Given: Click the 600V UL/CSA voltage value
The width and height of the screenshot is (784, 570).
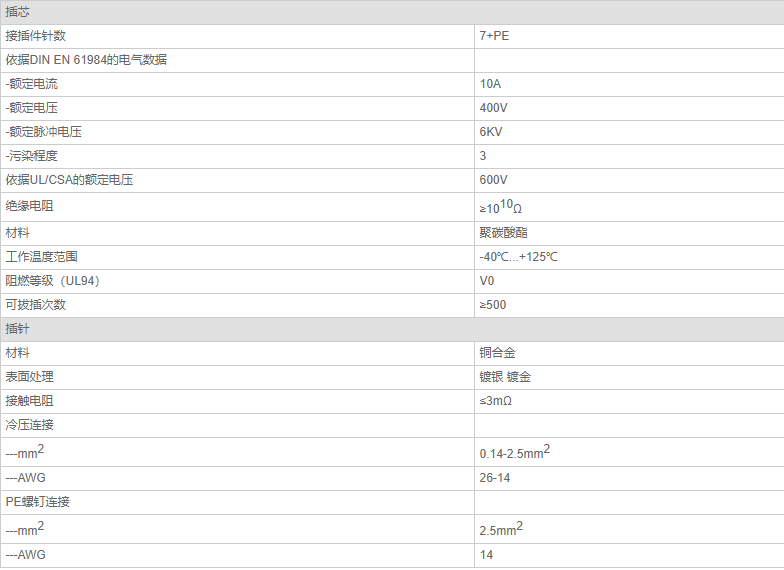Looking at the screenshot, I should coord(493,180).
